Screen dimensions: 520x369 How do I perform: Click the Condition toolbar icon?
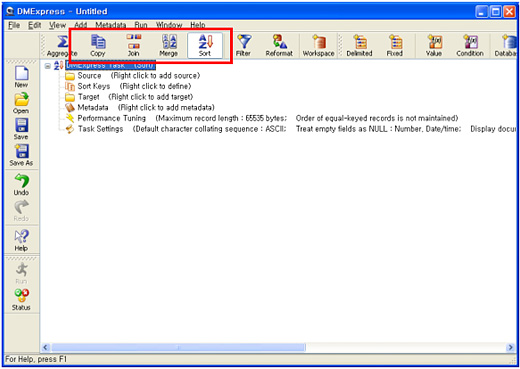(470, 45)
